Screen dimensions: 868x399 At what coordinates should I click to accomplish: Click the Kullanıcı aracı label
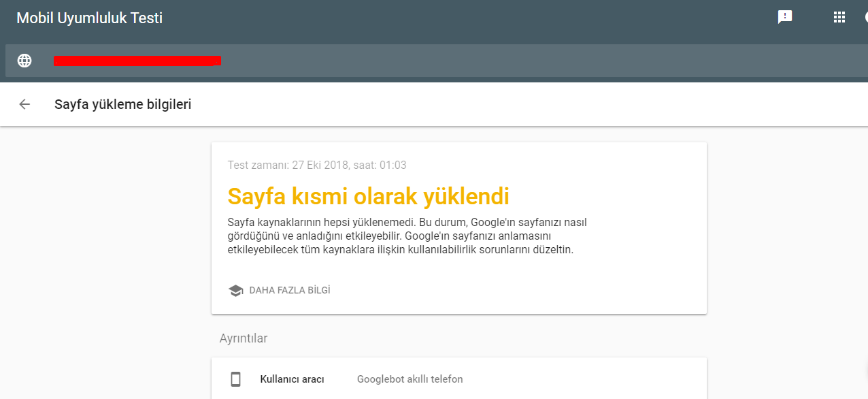293,379
